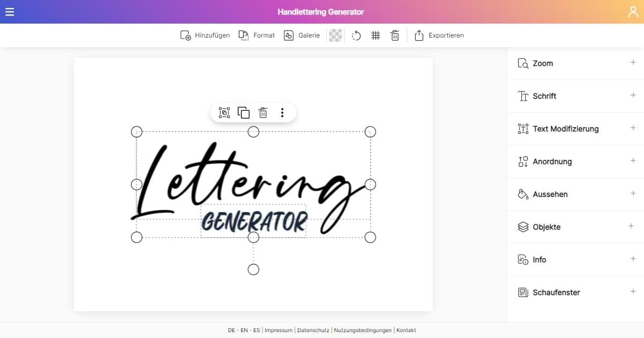Duplicate selection with the copy icon

click(244, 113)
